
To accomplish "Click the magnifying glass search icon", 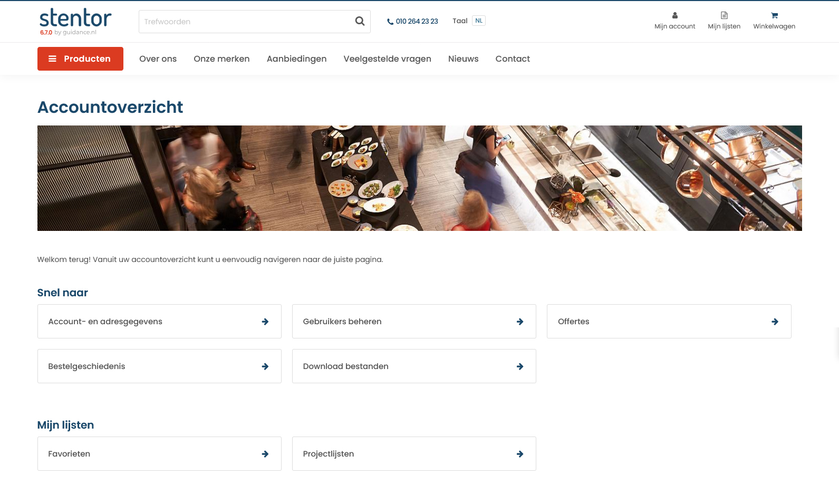I will (x=360, y=21).
